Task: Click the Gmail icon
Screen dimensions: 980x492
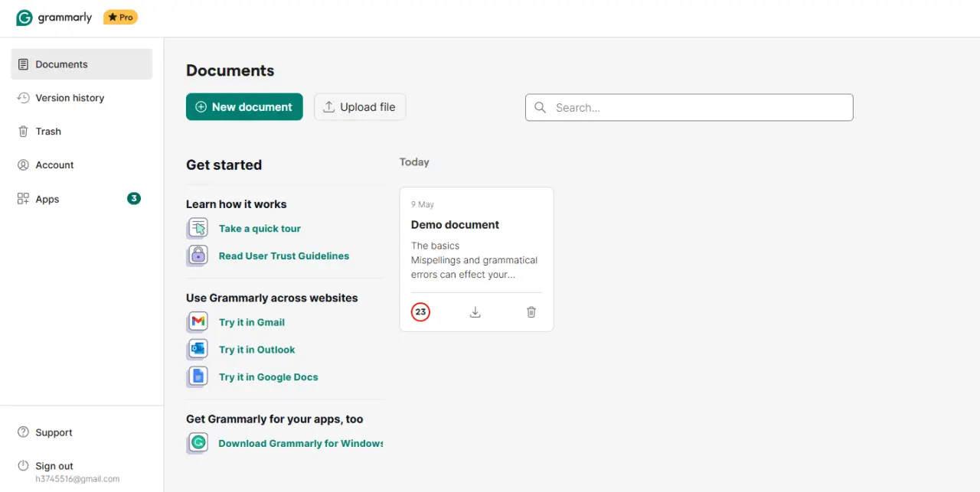Action: point(198,322)
